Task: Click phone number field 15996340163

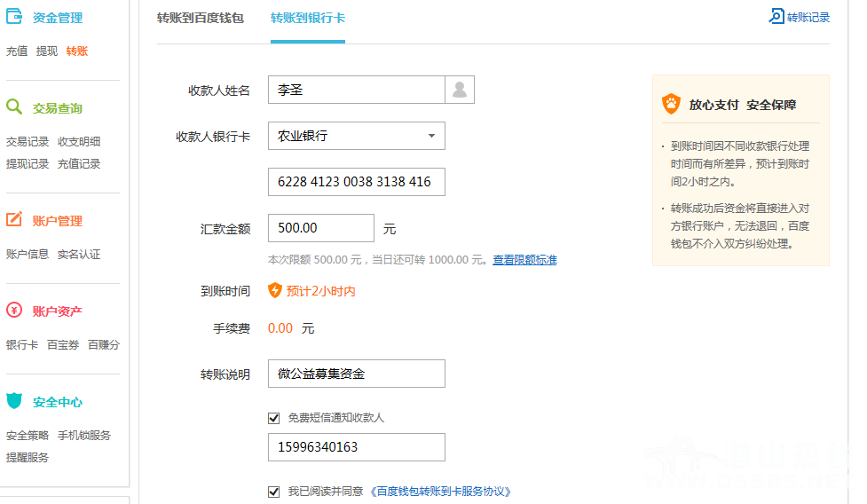Action: point(357,447)
